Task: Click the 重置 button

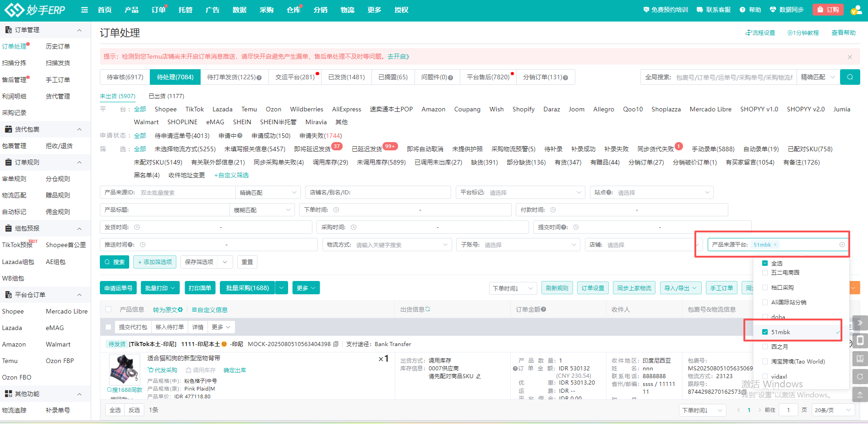Action: click(247, 262)
